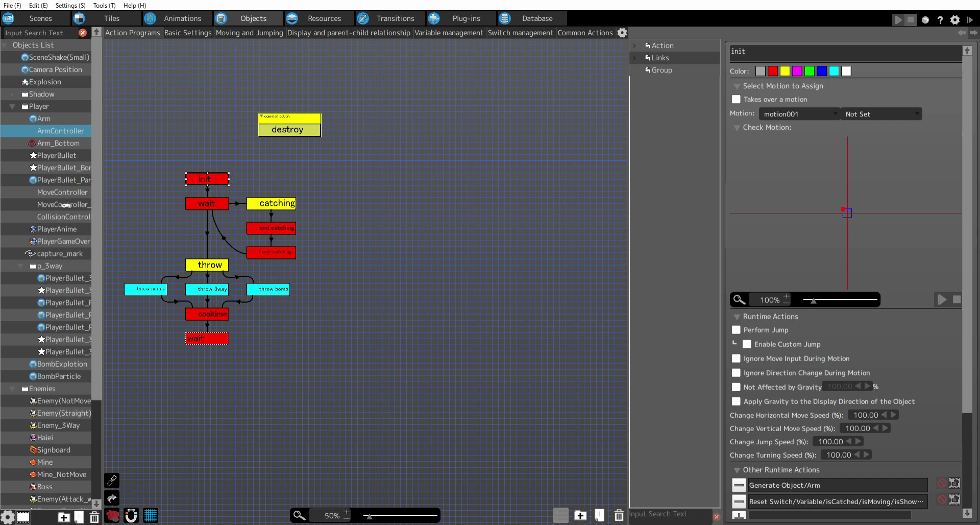Toggle the snap magnet icon
The image size is (980, 525).
(x=131, y=516)
